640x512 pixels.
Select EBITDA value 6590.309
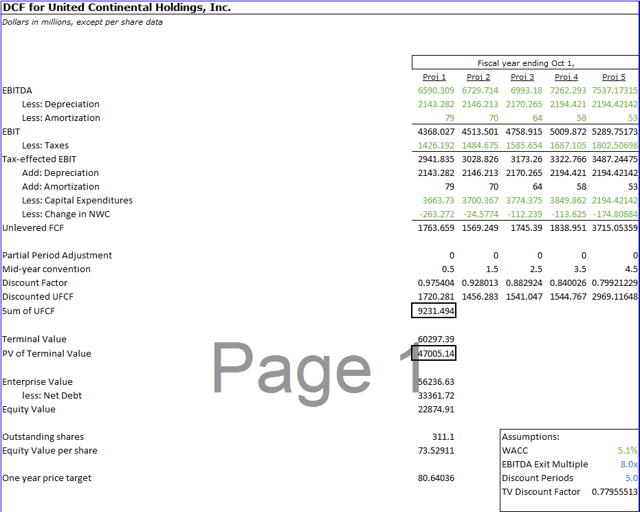pos(436,90)
